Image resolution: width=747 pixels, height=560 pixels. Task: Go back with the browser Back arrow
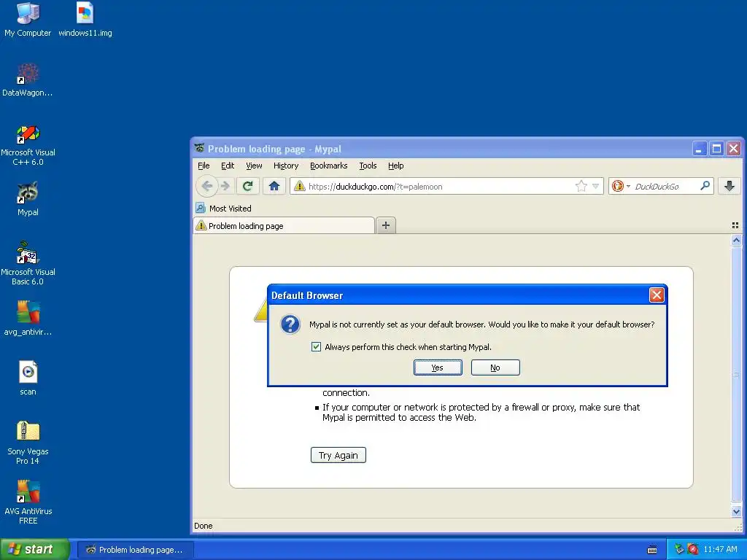[206, 186]
